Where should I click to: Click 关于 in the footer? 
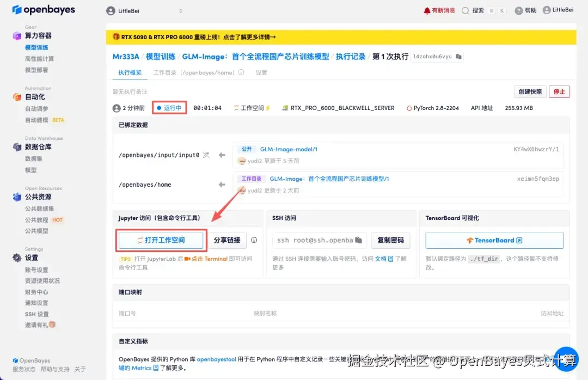tap(80, 369)
